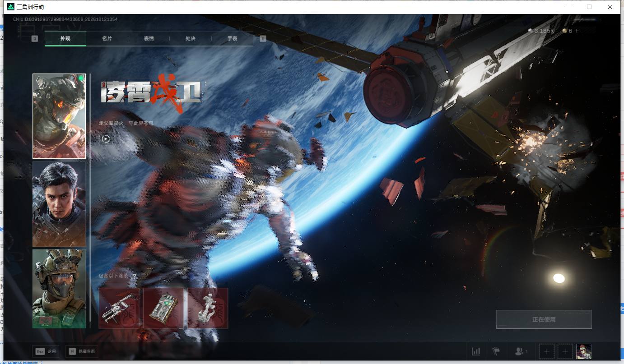Click the H 隐藏界面 button
Image resolution: width=624 pixels, height=364 pixels.
pyautogui.click(x=81, y=351)
